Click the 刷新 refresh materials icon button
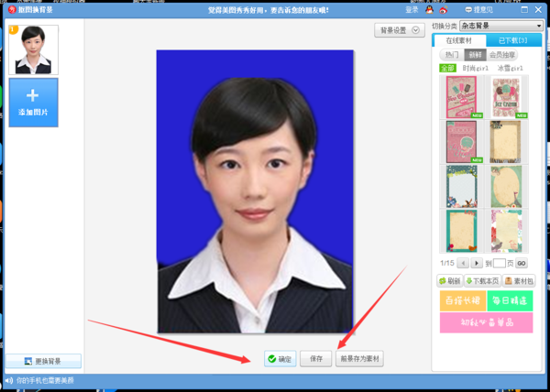550x392 pixels. coord(450,281)
